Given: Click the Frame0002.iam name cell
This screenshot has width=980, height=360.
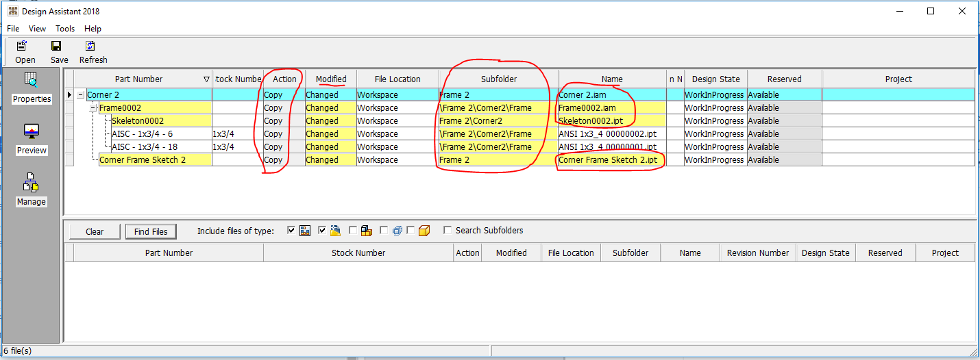Looking at the screenshot, I should coord(612,108).
